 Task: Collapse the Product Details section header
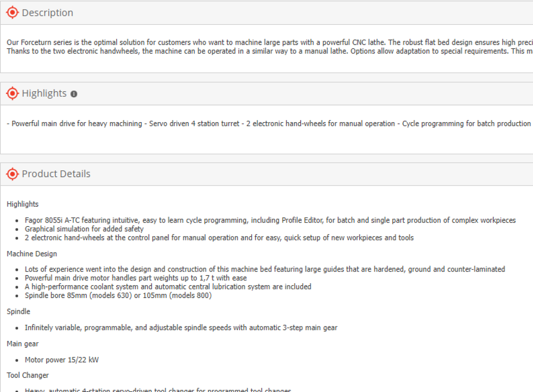pos(266,174)
